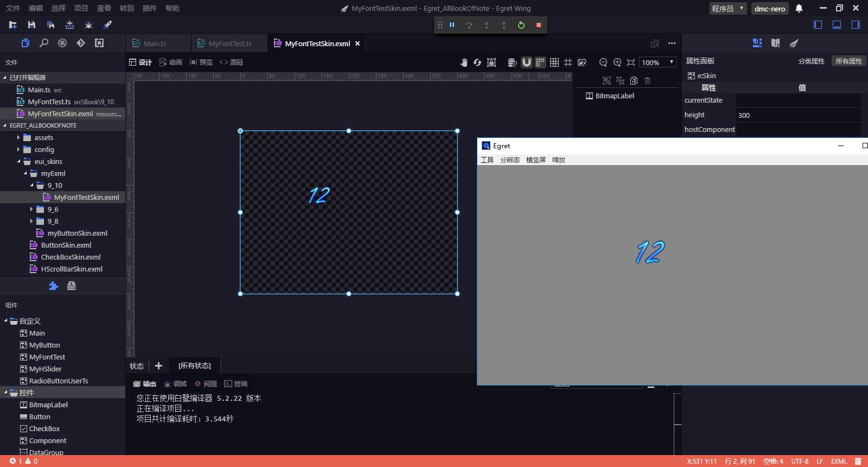Save the file with the floppy disk icon
The image size is (868, 467).
coord(31,25)
